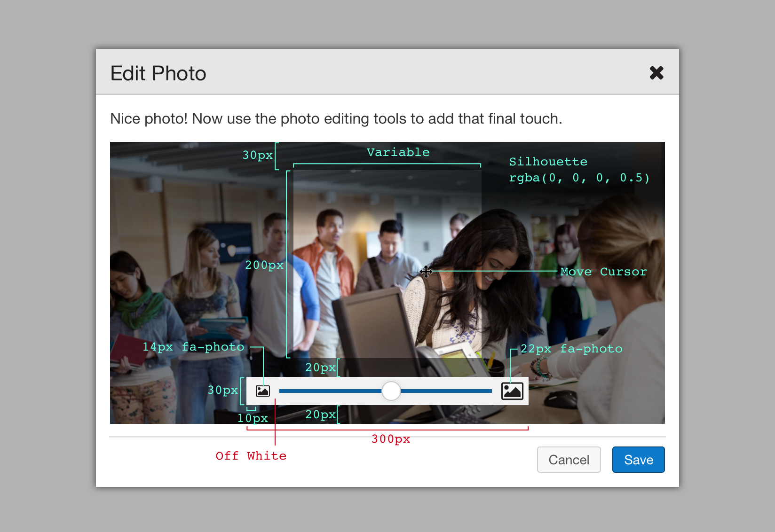
Task: Click the red 'Off White' label
Action: coord(251,456)
